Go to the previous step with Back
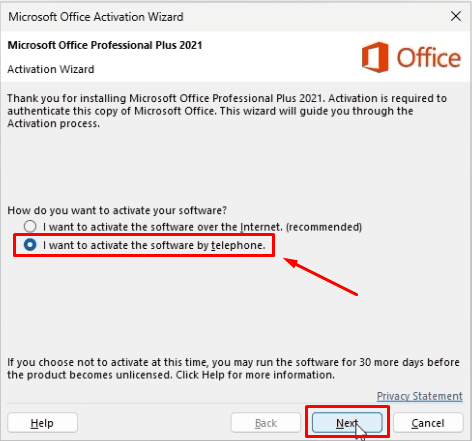Viewport: 472px width, 441px height. [266, 423]
